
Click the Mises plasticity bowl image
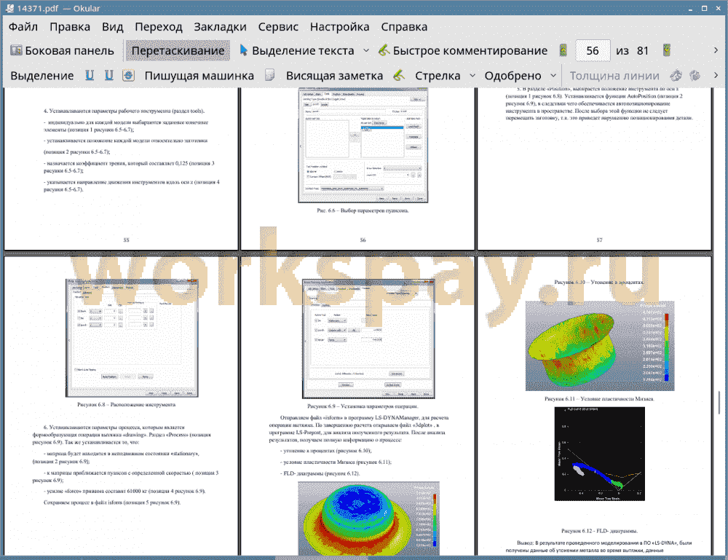coord(599,346)
